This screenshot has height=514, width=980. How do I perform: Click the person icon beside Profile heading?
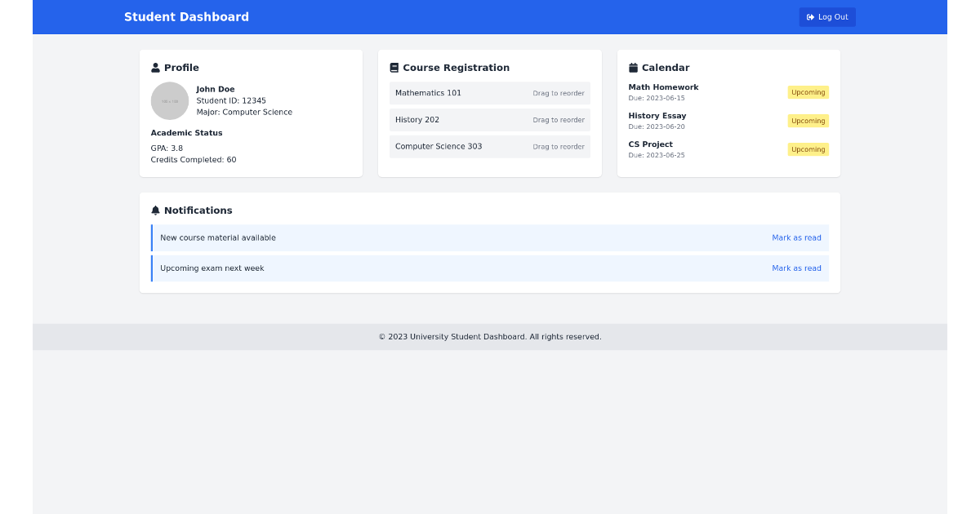(155, 67)
